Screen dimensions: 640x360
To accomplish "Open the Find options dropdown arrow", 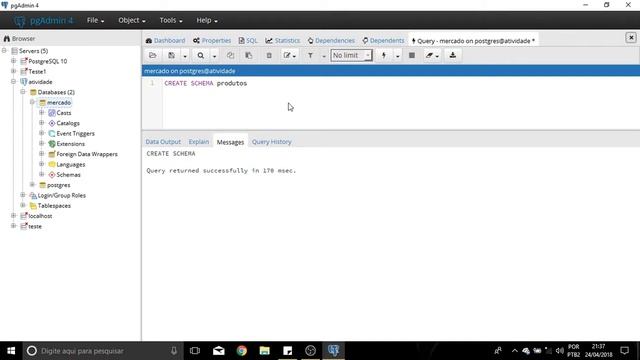I will [x=214, y=56].
